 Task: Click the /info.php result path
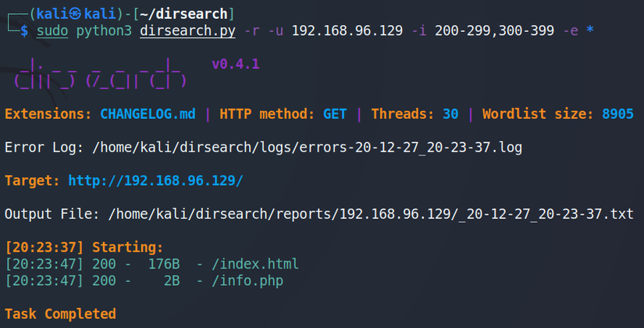tap(246, 280)
